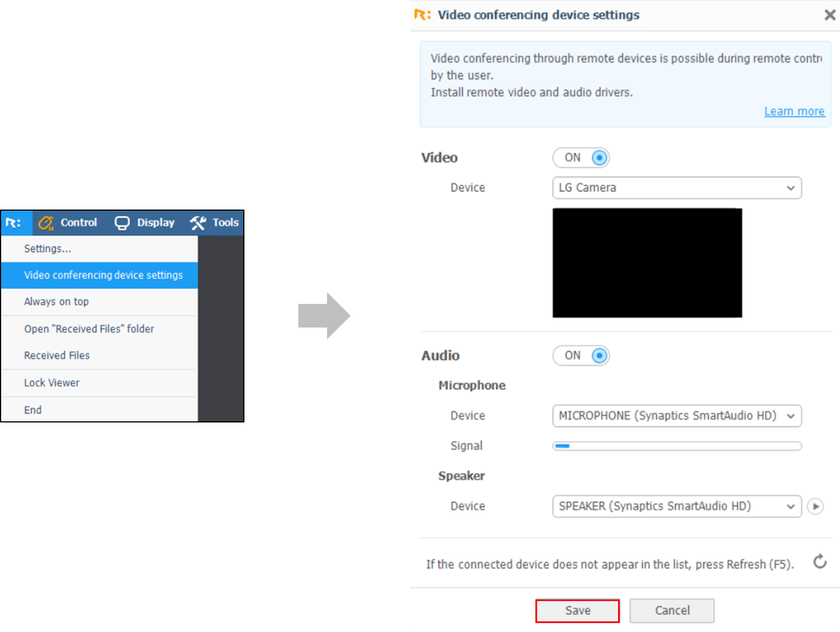Click the Refresh device list icon
Viewport: 840px width, 632px height.
(820, 561)
